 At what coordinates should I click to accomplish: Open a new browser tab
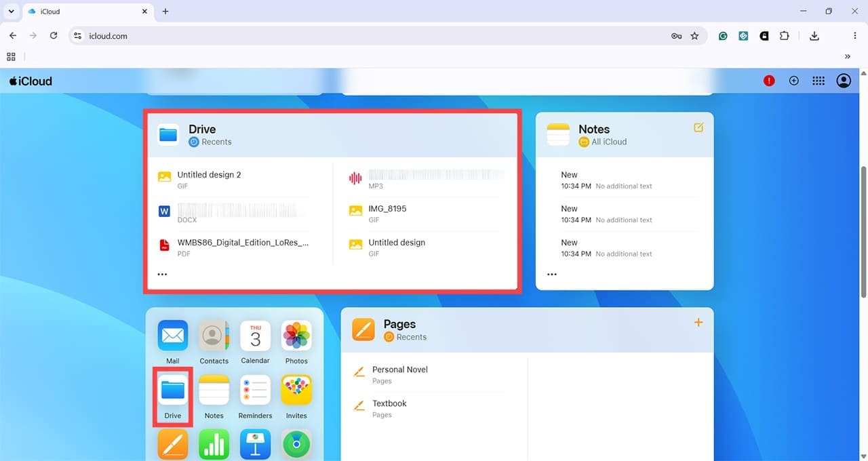tap(165, 12)
